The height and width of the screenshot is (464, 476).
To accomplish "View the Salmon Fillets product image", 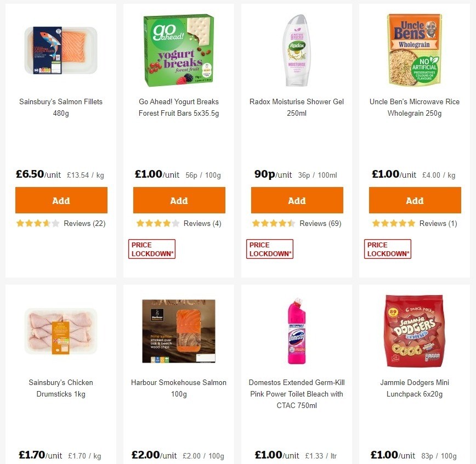I will click(x=60, y=49).
